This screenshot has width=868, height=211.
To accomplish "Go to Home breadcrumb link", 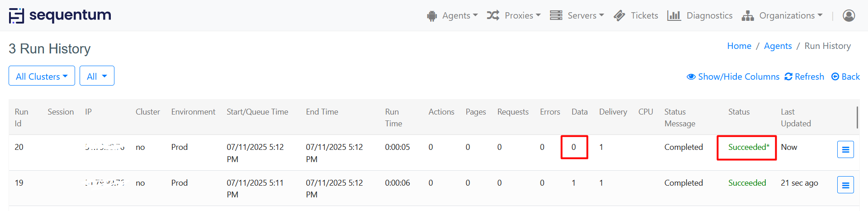I will (x=739, y=46).
